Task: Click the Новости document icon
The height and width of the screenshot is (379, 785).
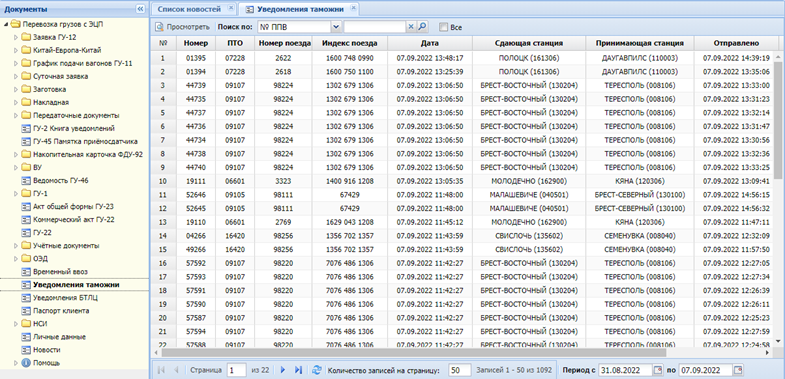Action: pyautogui.click(x=26, y=350)
